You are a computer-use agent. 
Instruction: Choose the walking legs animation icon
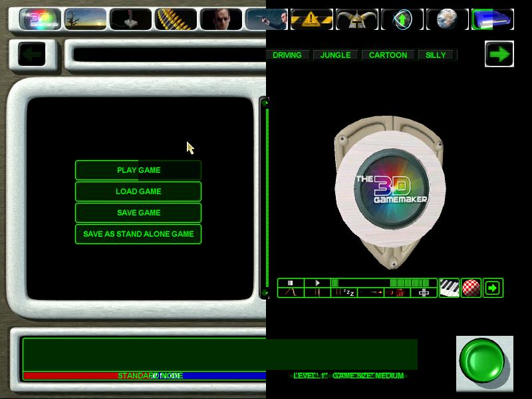coord(291,293)
